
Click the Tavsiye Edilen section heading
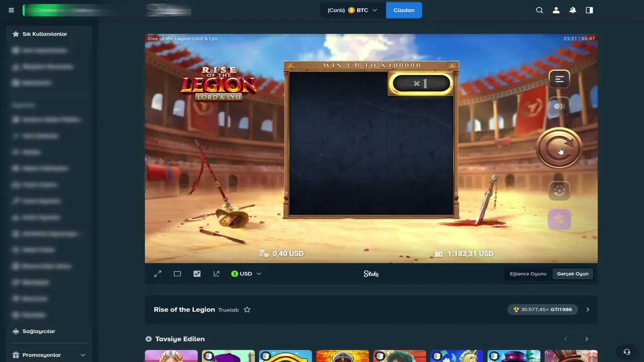click(x=180, y=339)
